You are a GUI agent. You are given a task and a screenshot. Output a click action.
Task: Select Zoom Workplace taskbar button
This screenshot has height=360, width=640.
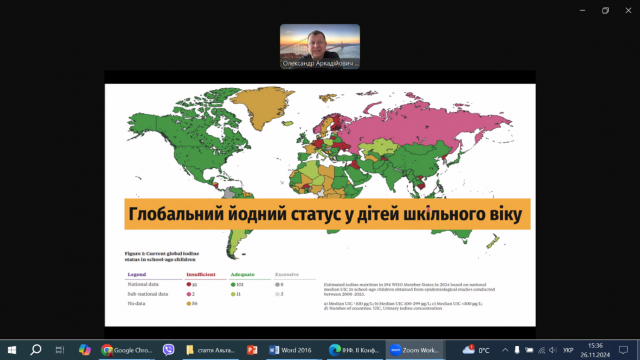pyautogui.click(x=415, y=350)
